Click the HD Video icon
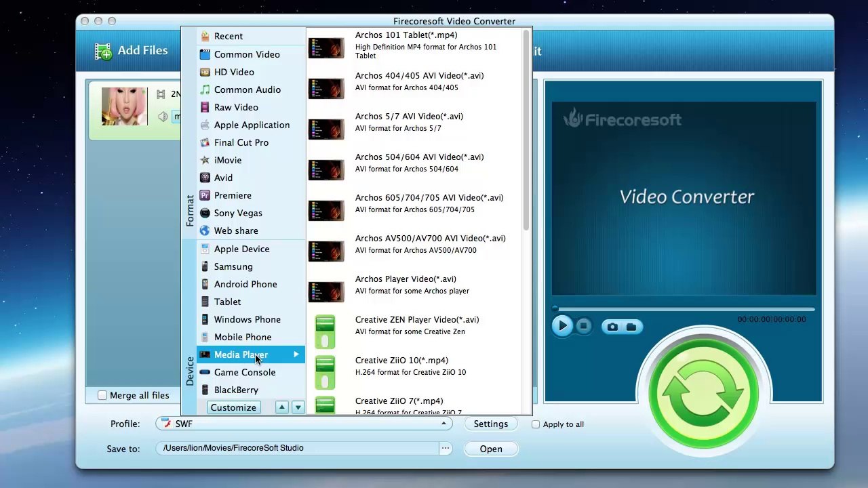This screenshot has width=868, height=488. pyautogui.click(x=205, y=72)
